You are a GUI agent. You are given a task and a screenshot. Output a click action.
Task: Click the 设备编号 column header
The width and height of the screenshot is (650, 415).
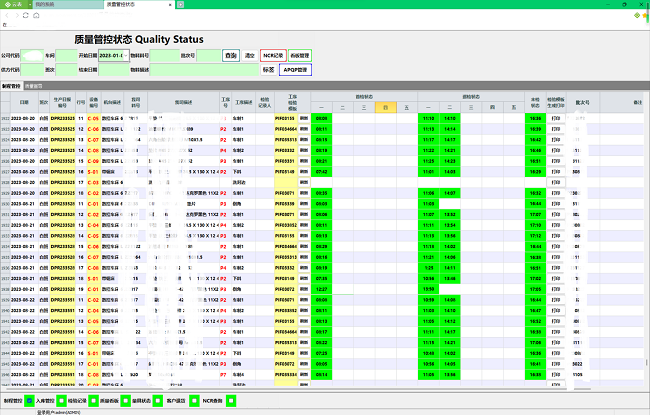[94, 102]
